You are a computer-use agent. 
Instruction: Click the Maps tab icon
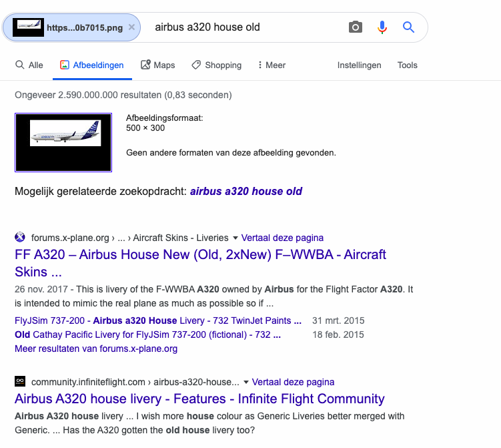click(145, 65)
